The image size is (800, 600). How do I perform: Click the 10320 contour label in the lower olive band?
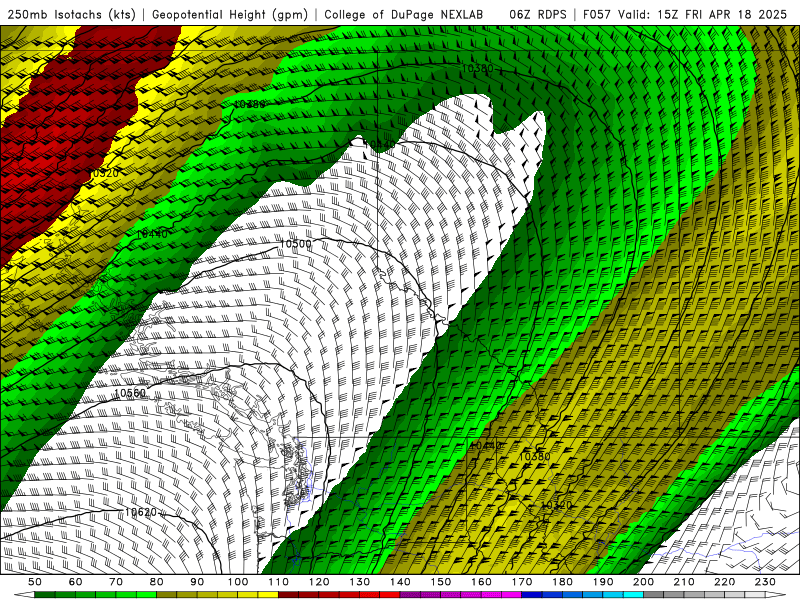(557, 505)
